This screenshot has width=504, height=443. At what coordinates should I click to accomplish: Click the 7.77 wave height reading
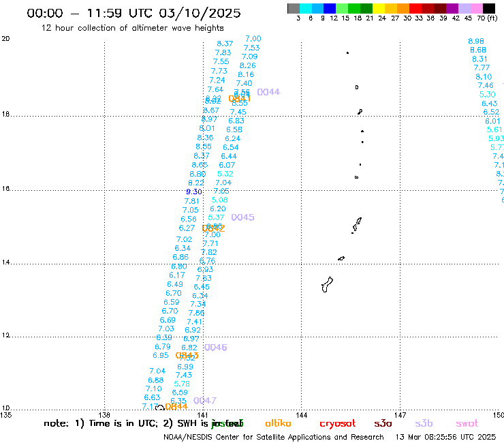point(482,68)
